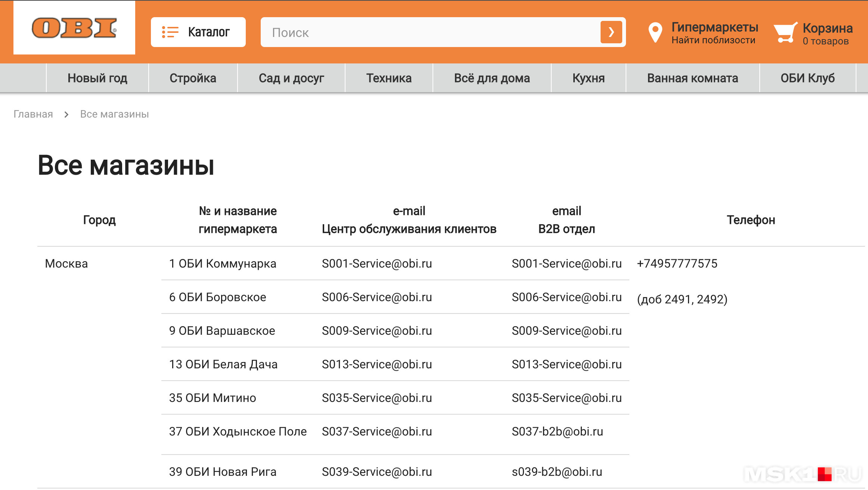
Task: Click the shopping cart icon
Action: pos(785,33)
